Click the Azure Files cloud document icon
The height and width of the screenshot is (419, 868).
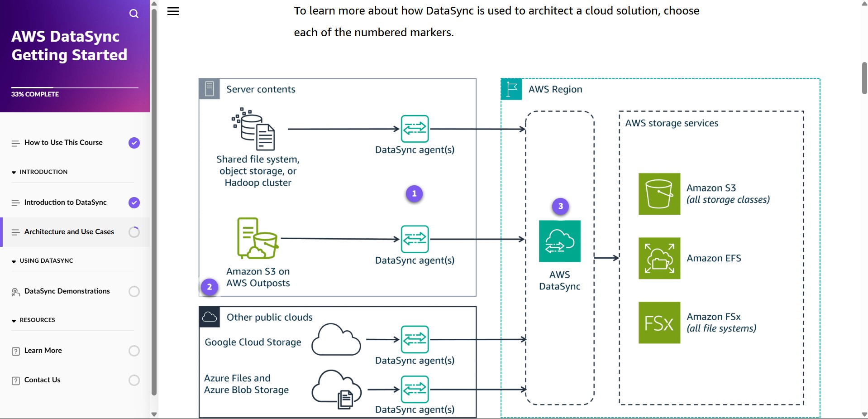pos(337,390)
